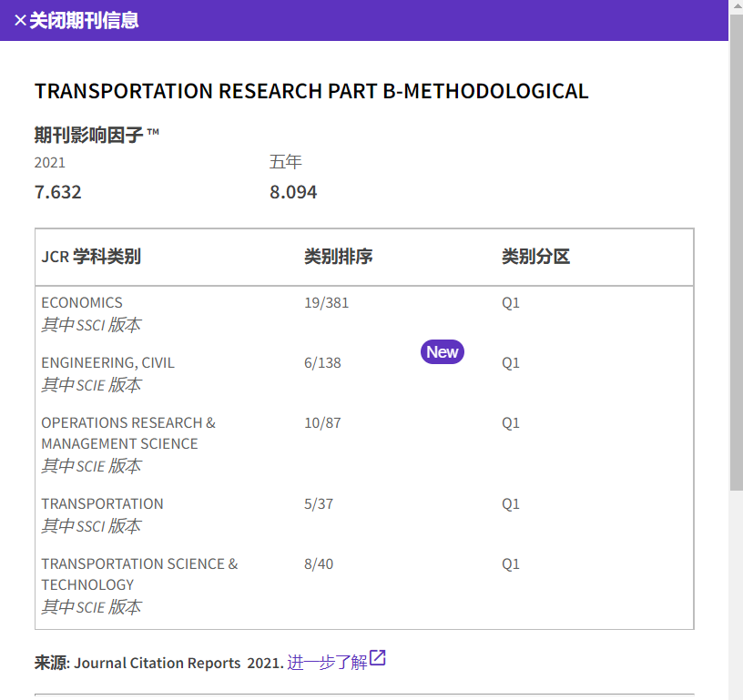Click the ranking 8/40
Image resolution: width=743 pixels, height=700 pixels.
319,564
